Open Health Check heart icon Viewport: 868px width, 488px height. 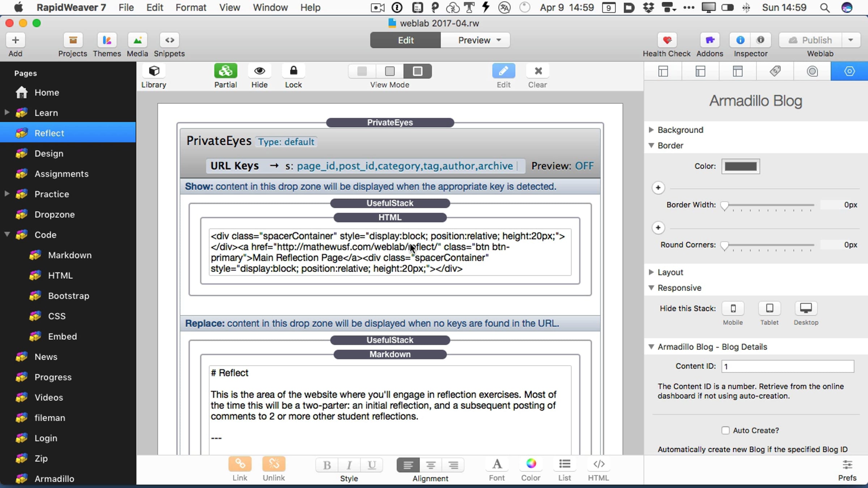667,40
